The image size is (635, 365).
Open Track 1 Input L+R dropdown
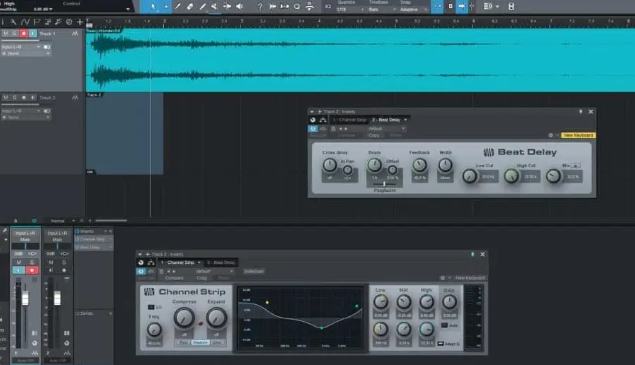point(21,47)
